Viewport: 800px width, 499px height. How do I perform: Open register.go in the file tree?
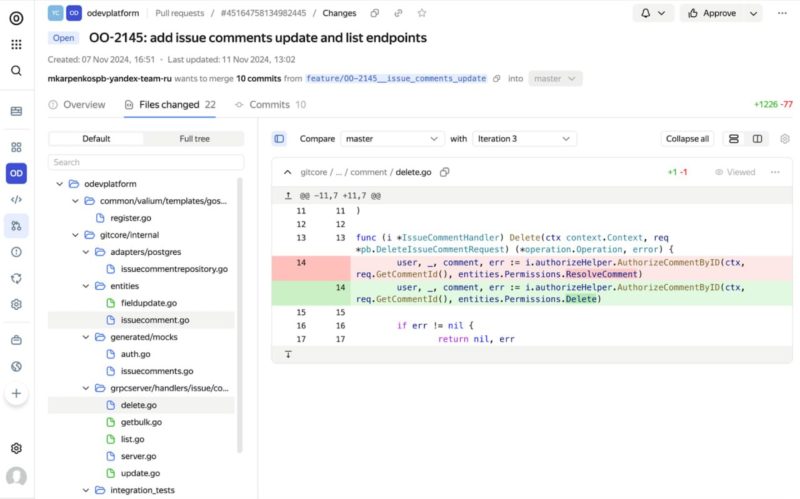coord(131,218)
